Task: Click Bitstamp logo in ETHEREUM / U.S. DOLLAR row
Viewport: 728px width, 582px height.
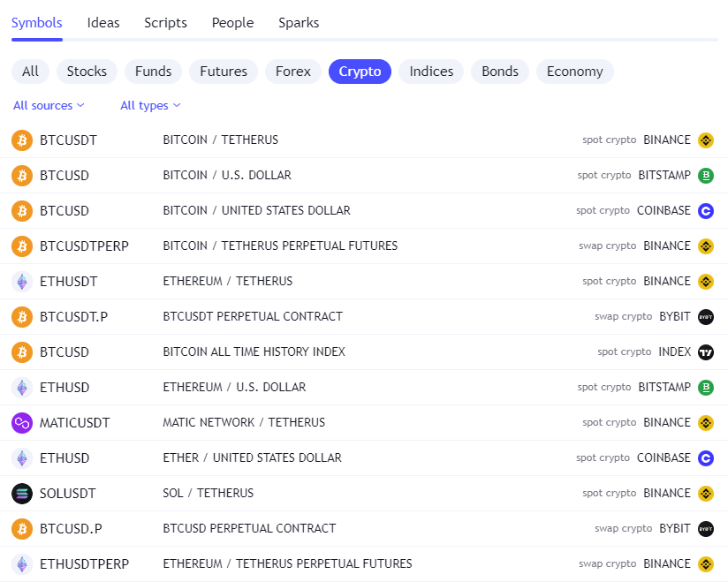Action: pyautogui.click(x=706, y=387)
